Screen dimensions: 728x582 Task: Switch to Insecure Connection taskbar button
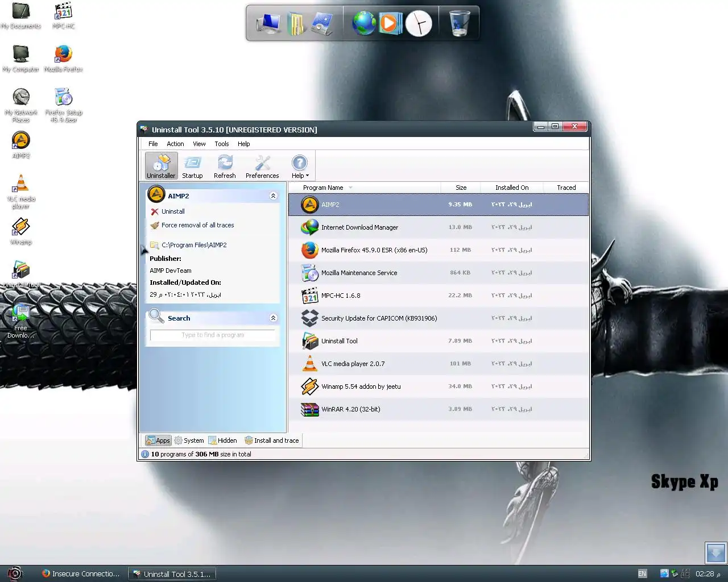pyautogui.click(x=81, y=573)
